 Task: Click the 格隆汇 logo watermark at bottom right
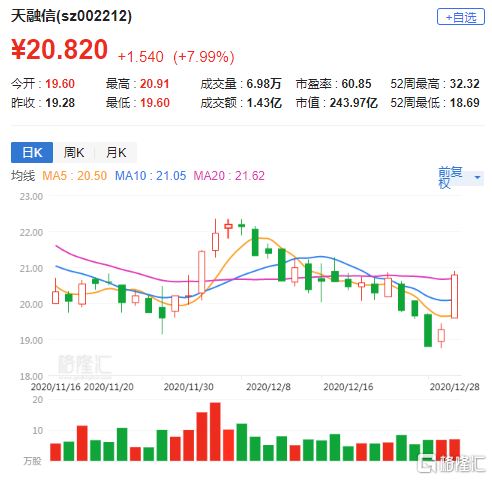coord(451,463)
